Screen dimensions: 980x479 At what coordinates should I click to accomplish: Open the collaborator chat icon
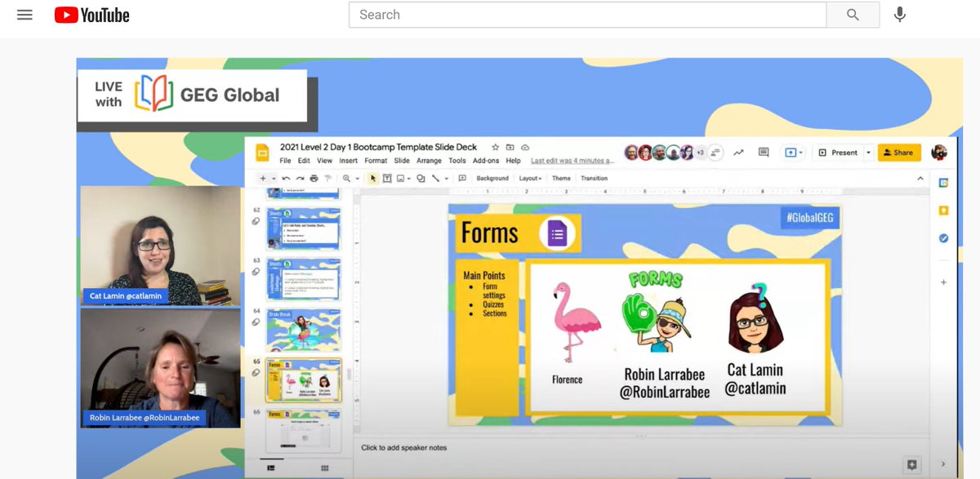point(715,153)
